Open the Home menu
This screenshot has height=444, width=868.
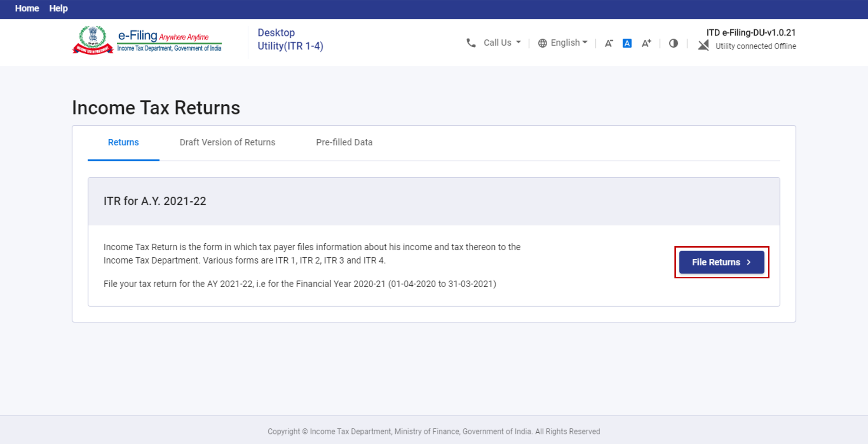click(x=27, y=8)
